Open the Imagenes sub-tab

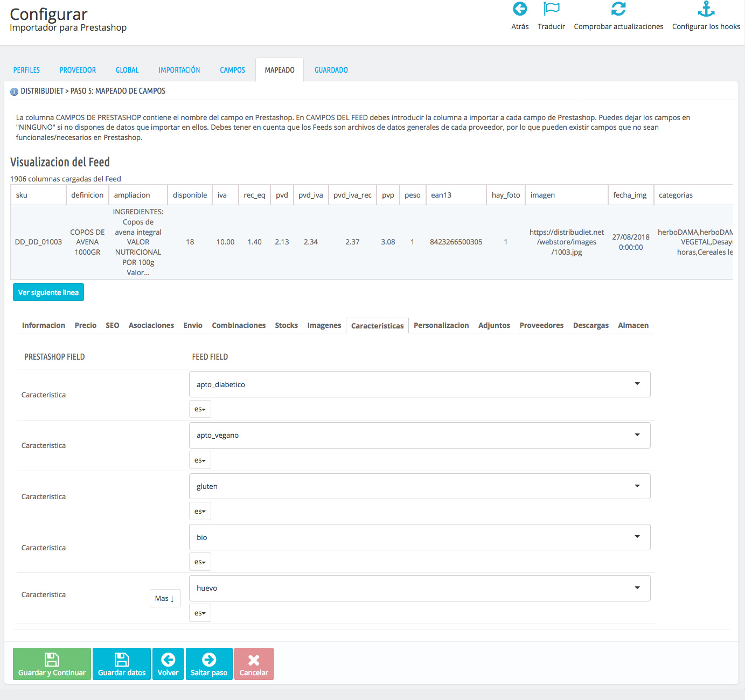(x=324, y=325)
